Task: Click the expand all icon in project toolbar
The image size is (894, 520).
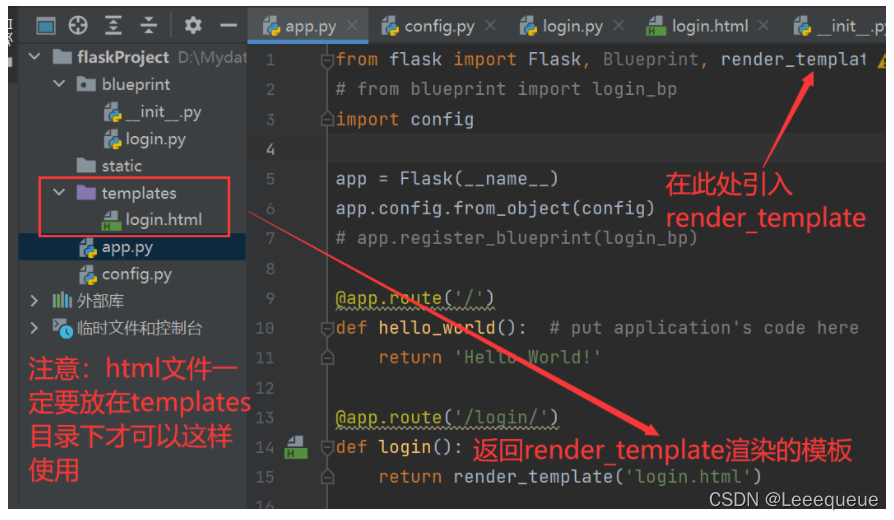Action: (x=113, y=26)
